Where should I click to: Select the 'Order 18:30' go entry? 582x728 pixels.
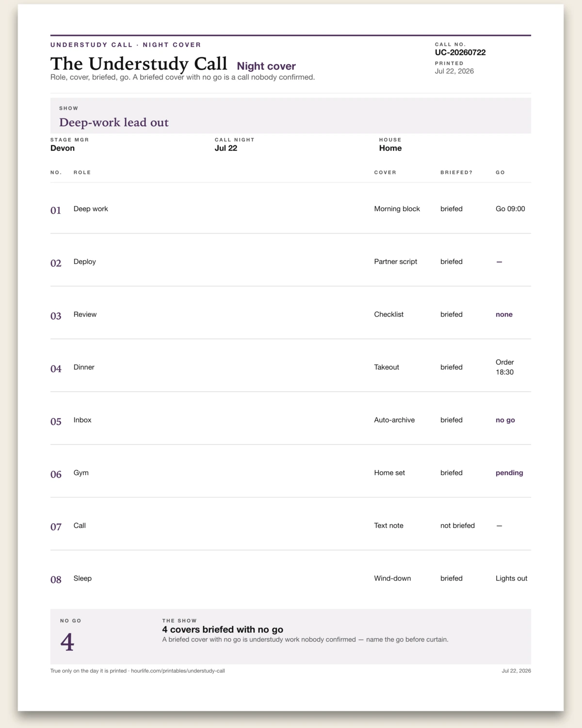(504, 367)
